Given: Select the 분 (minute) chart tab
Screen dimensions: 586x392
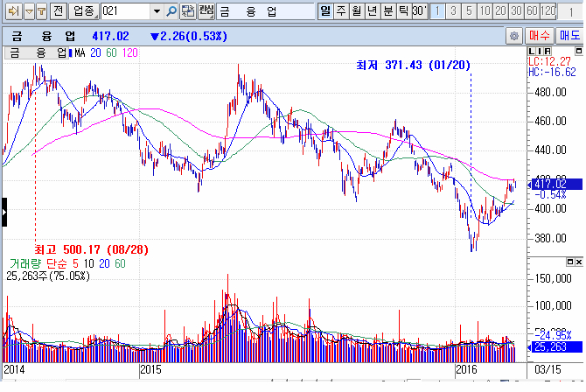Looking at the screenshot, I should (387, 11).
